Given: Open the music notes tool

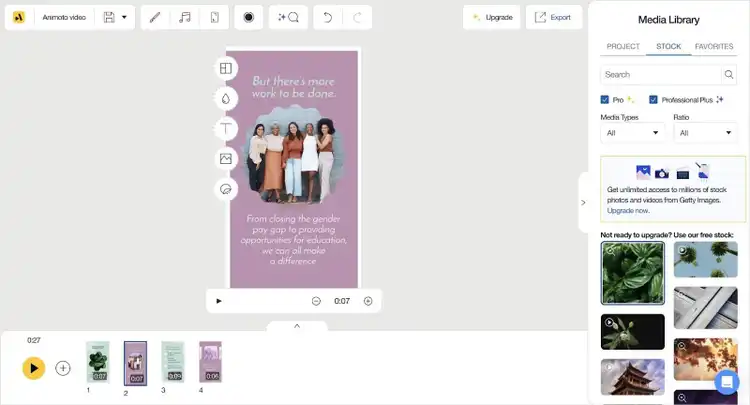Looking at the screenshot, I should tap(185, 17).
